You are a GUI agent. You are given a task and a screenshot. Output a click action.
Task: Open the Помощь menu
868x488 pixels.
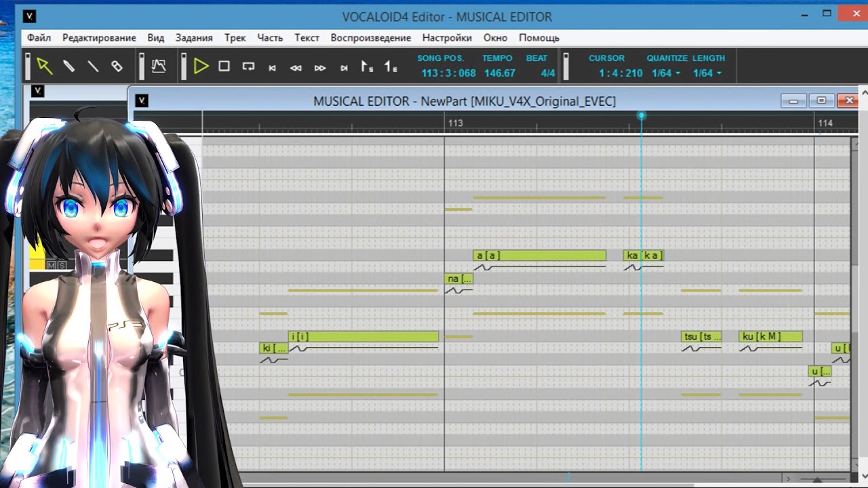point(539,37)
